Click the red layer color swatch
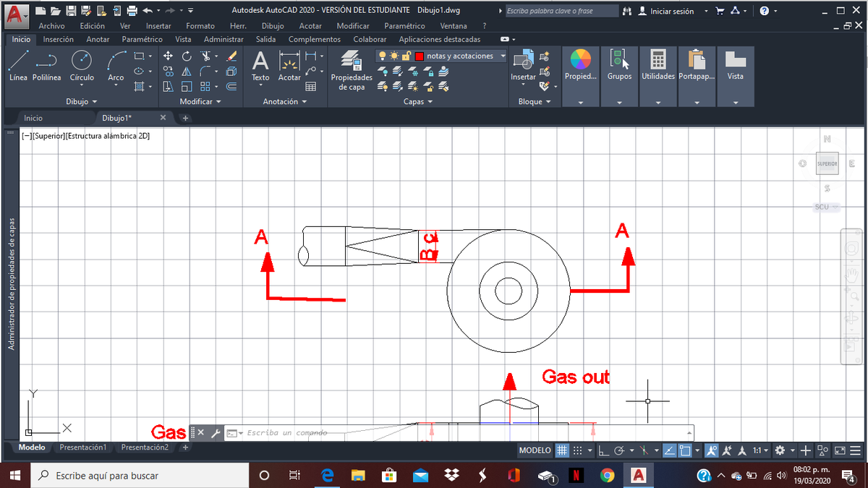Screen dimensions: 868x488 [x=420, y=56]
